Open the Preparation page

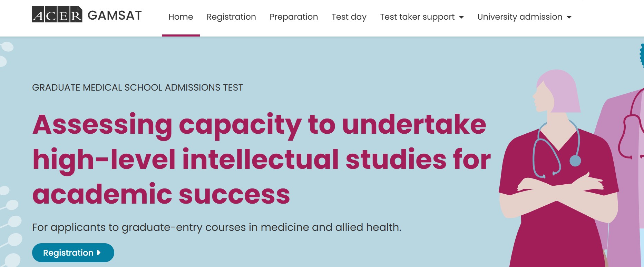[294, 17]
